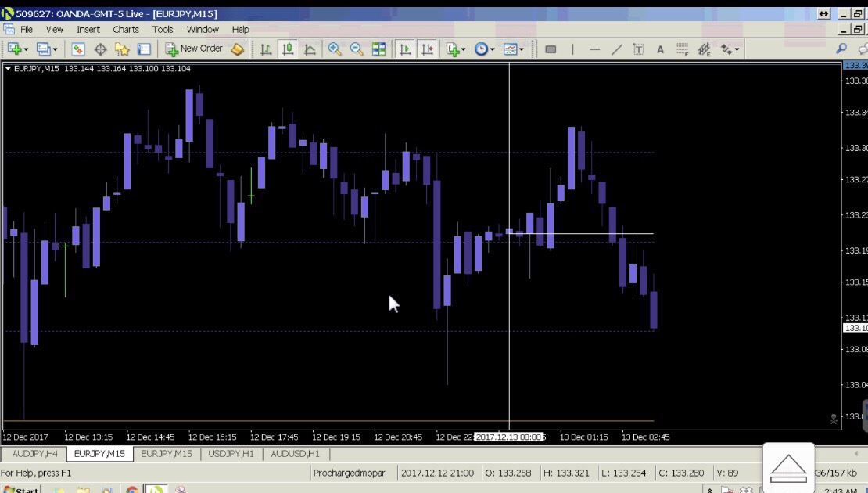The width and height of the screenshot is (868, 493).
Task: Click the O: 133.258 status value
Action: click(x=508, y=473)
